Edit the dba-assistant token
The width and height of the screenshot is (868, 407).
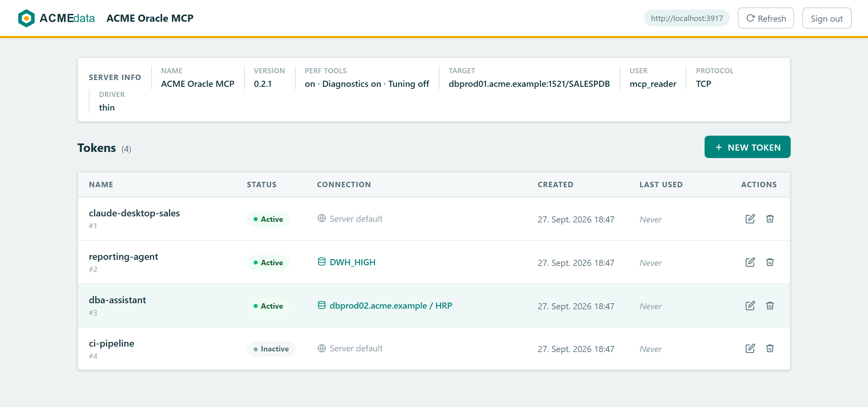click(x=750, y=306)
